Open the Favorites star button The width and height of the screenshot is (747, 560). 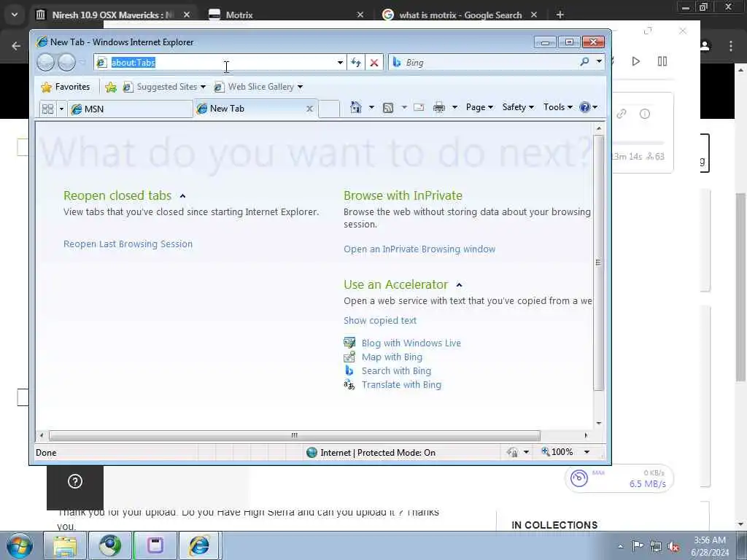click(65, 87)
